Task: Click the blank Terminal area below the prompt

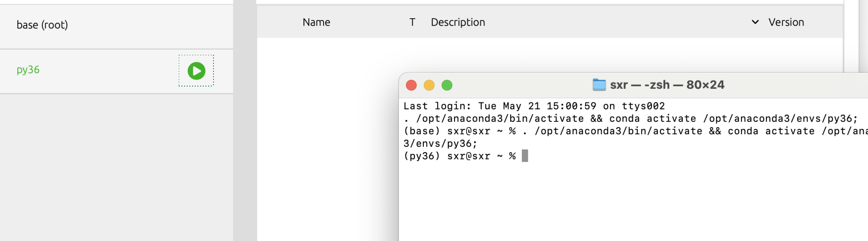Action: click(x=624, y=201)
